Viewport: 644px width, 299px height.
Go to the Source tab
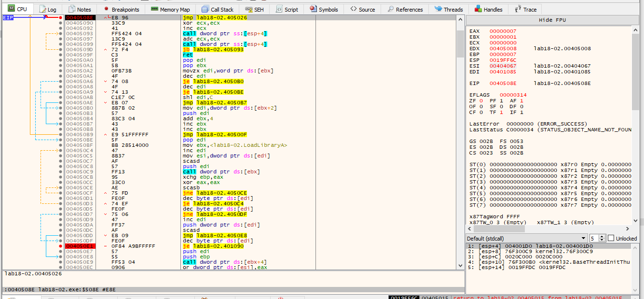click(x=363, y=9)
